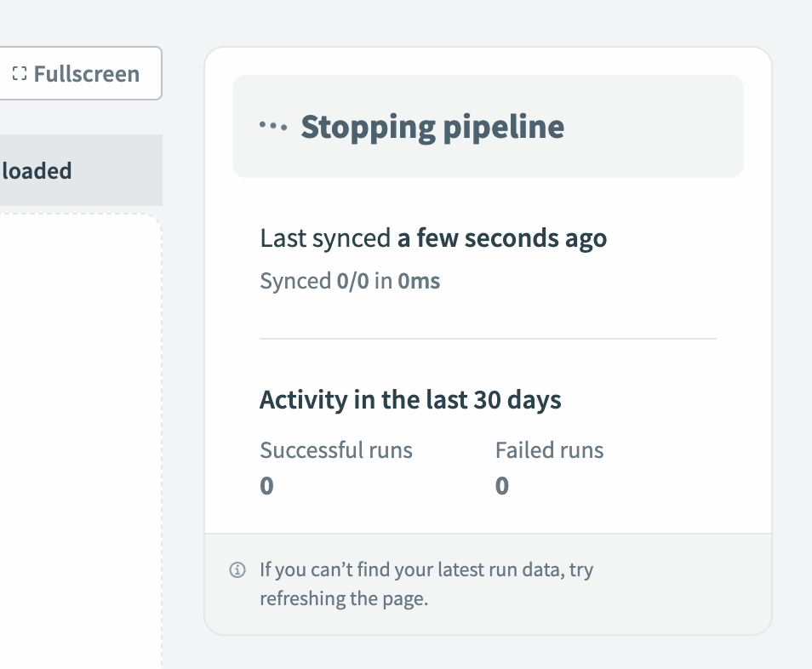This screenshot has height=669, width=812.
Task: Click the refresh page hint text
Action: click(x=426, y=569)
